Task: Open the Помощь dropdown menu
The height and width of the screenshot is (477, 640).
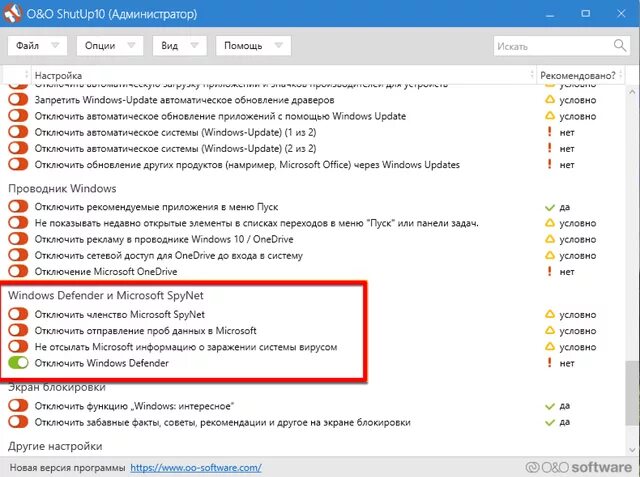Action: tap(253, 45)
